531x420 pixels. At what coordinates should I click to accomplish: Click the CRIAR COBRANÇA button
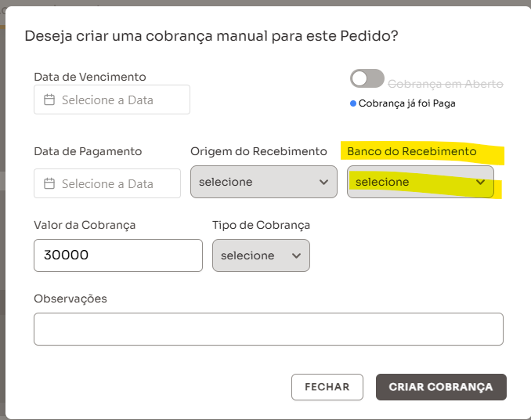click(x=441, y=387)
